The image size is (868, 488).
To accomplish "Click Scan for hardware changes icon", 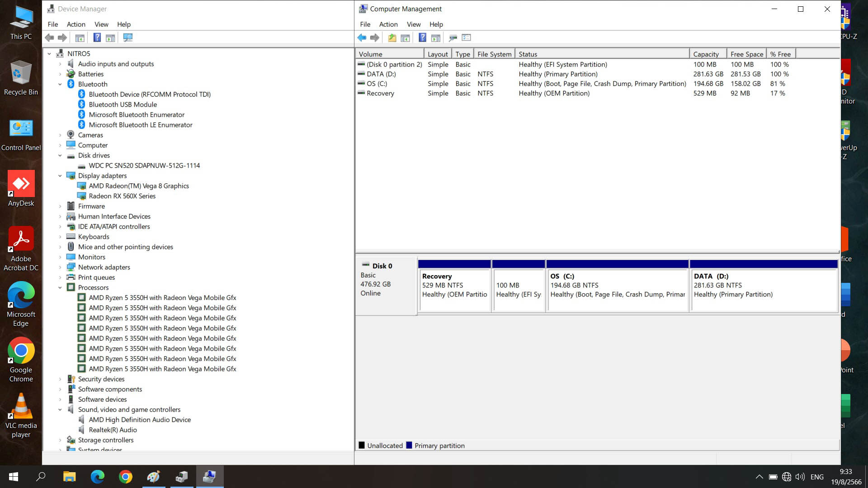I will point(128,38).
